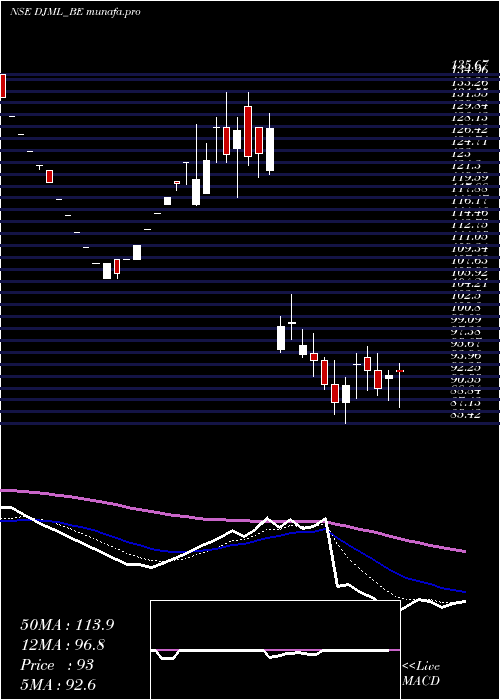Click the 111.05 price axis label
Viewport: 500px width, 700px height.
click(470, 237)
